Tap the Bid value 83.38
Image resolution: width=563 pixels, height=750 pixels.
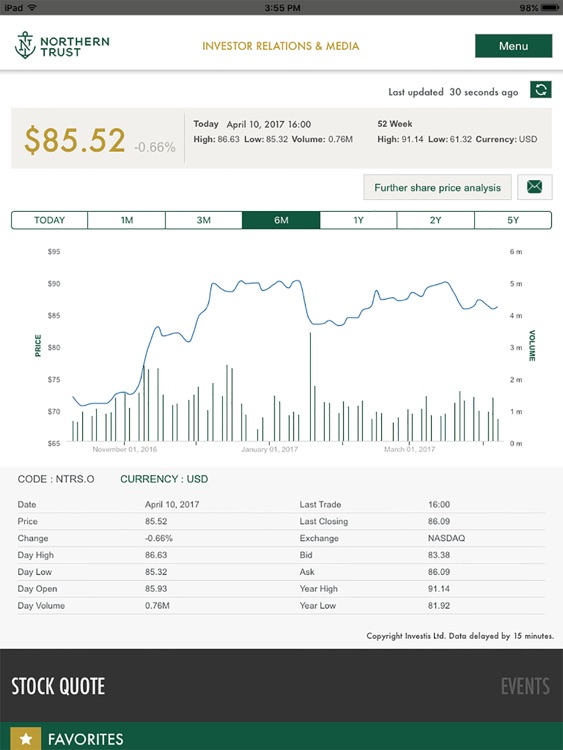(439, 555)
